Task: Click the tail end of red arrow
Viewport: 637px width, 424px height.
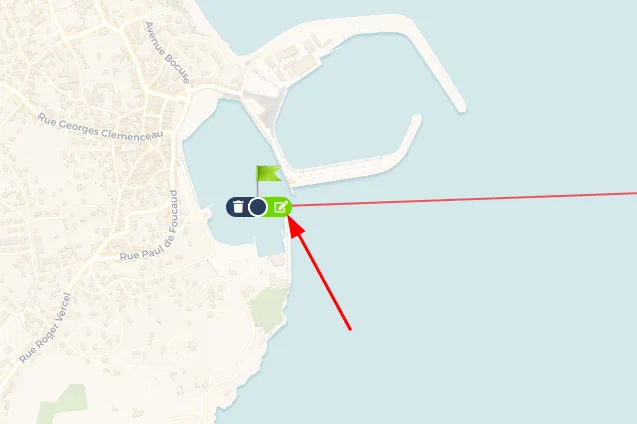Action: coord(349,329)
